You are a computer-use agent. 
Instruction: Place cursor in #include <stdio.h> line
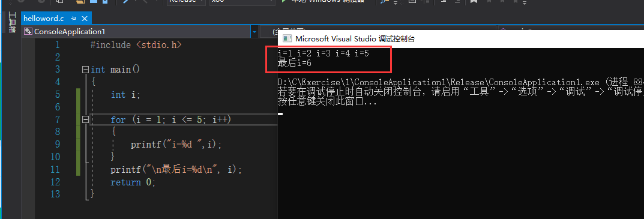(136, 44)
